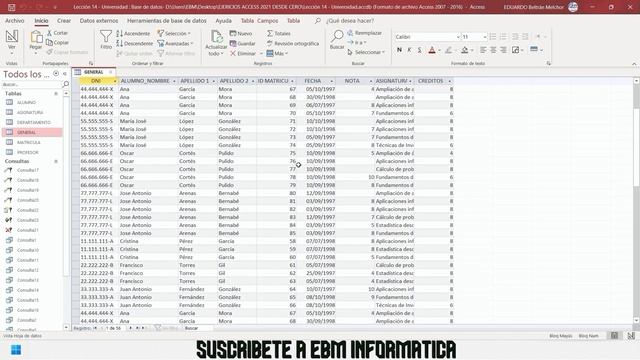Click Reemplazar in the ribbon
The width and height of the screenshot is (640, 360).
click(x=364, y=33)
